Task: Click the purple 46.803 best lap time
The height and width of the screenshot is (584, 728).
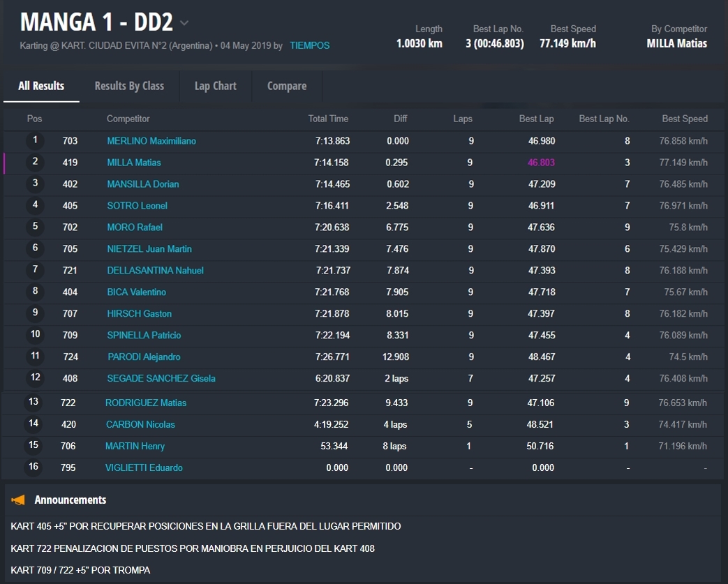Action: click(541, 163)
